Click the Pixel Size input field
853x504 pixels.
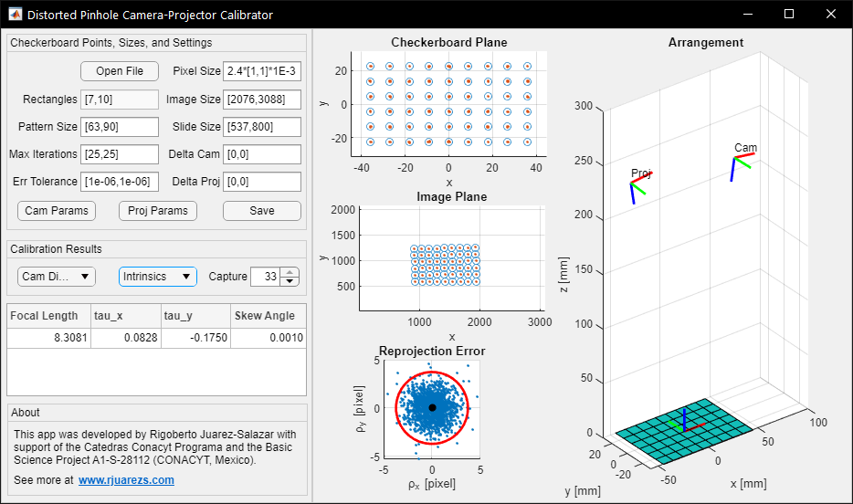[x=262, y=71]
